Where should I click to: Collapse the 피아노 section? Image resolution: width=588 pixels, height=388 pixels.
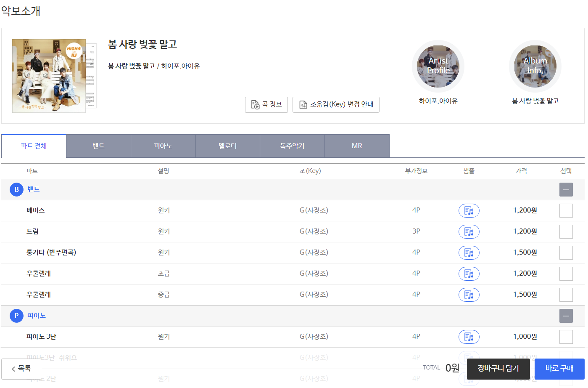click(x=566, y=316)
